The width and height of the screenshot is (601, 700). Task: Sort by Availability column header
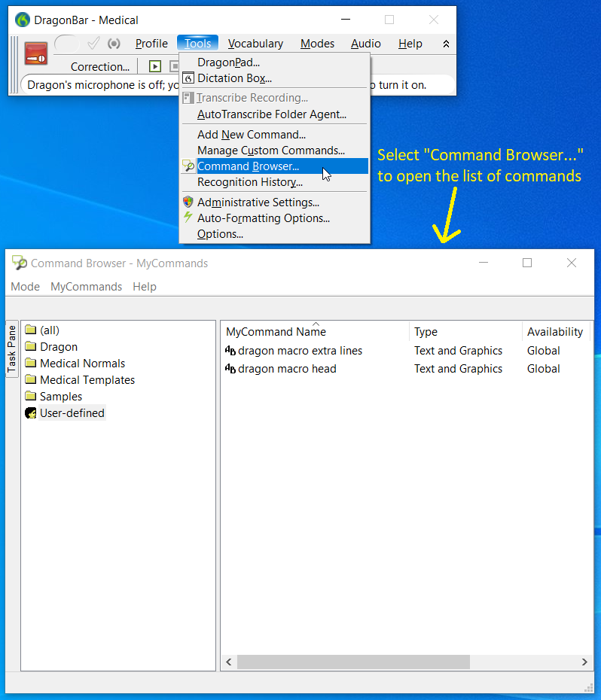tap(555, 332)
